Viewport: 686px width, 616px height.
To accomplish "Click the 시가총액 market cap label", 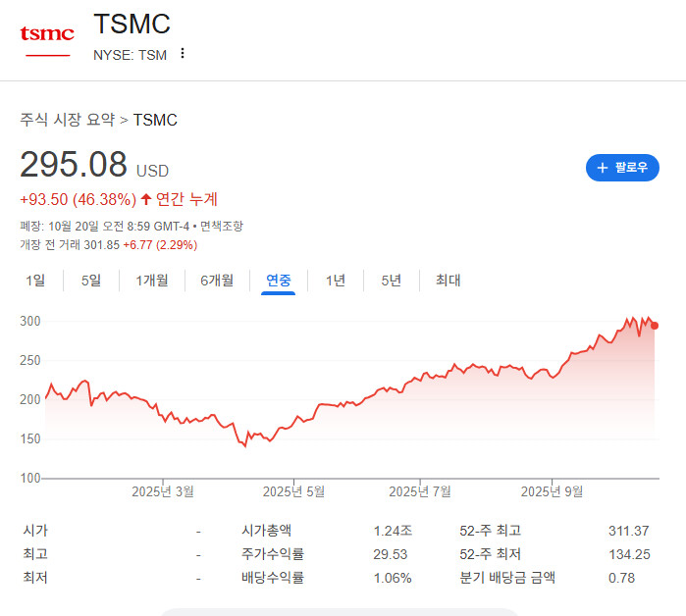I will 267,531.
